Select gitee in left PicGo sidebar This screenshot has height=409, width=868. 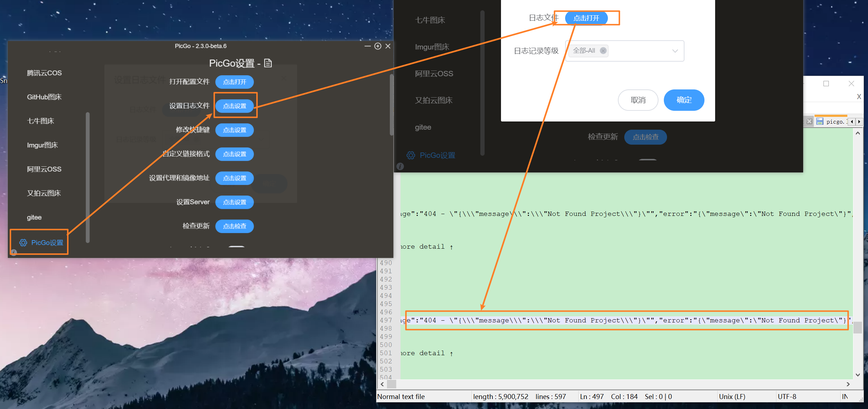click(x=34, y=217)
